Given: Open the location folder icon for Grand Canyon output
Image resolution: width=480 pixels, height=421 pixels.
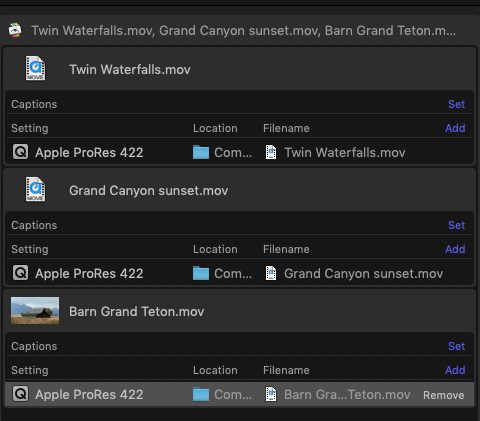Looking at the screenshot, I should [201, 273].
